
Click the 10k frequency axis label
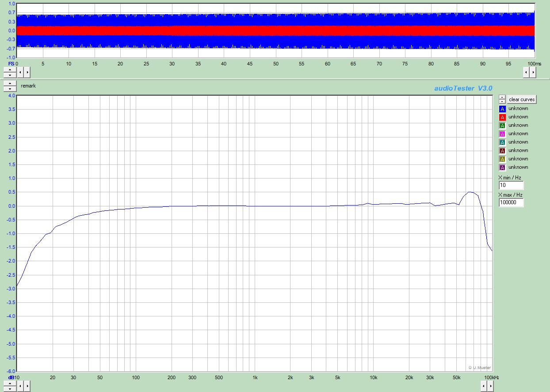[374, 377]
